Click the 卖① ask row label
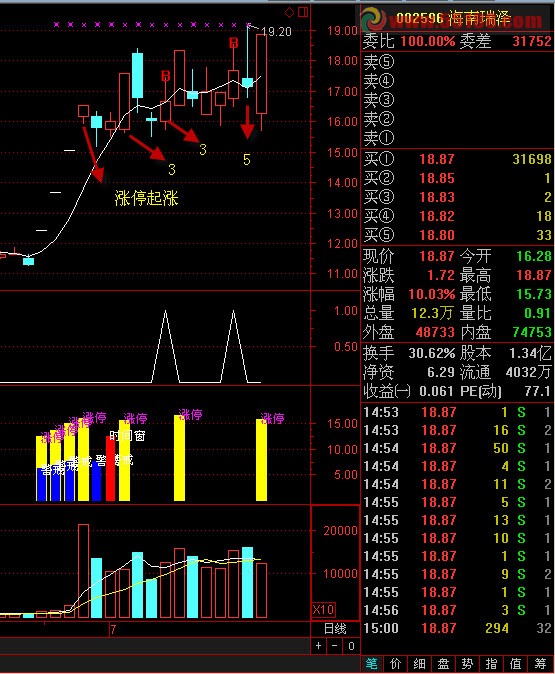 pos(379,138)
